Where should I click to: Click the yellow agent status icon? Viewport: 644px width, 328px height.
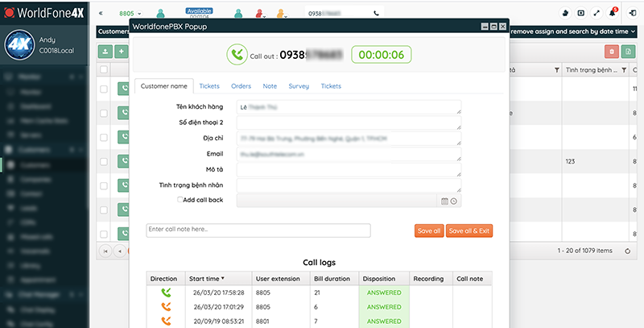click(281, 14)
